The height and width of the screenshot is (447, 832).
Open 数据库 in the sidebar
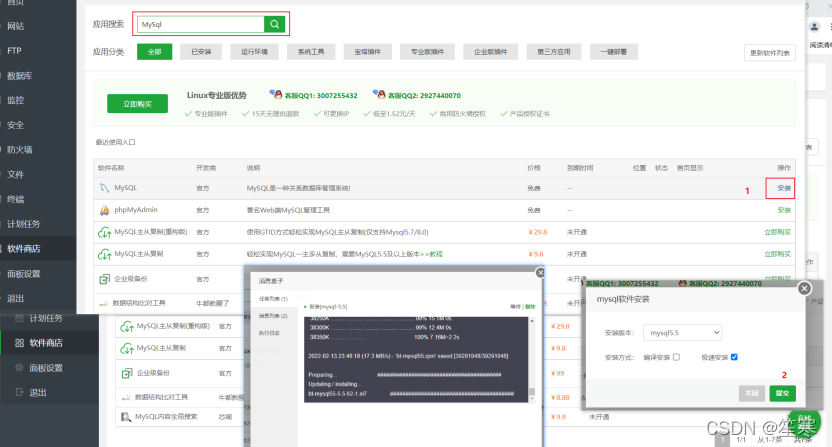[x=20, y=76]
